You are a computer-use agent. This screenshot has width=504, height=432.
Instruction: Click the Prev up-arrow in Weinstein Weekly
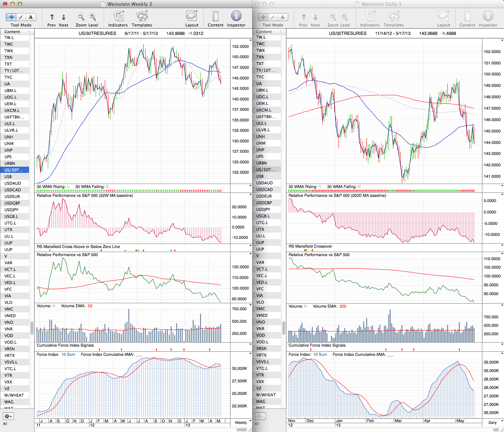(52, 17)
